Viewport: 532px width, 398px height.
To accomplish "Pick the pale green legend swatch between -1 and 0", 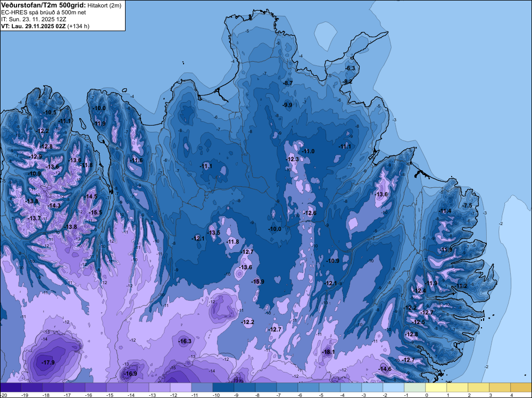I will pyautogui.click(x=414, y=387).
